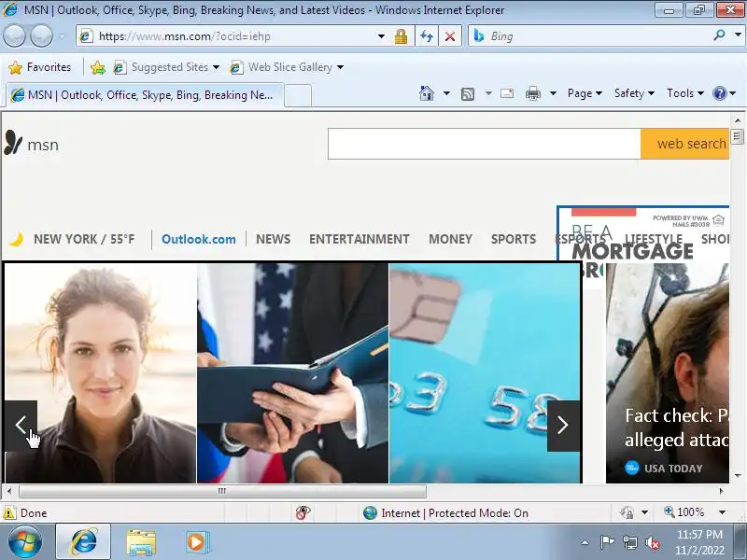The height and width of the screenshot is (560, 747).
Task: Open the Favorites star button
Action: click(x=40, y=67)
